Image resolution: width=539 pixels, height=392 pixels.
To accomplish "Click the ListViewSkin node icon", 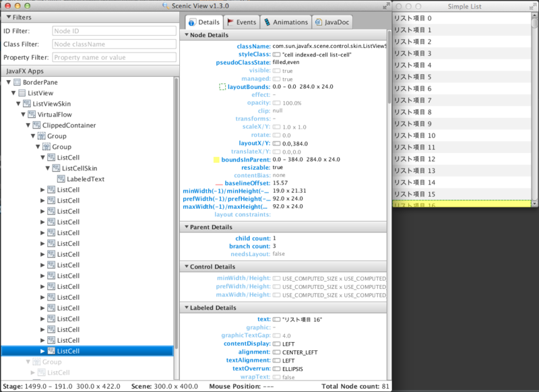I will click(27, 104).
